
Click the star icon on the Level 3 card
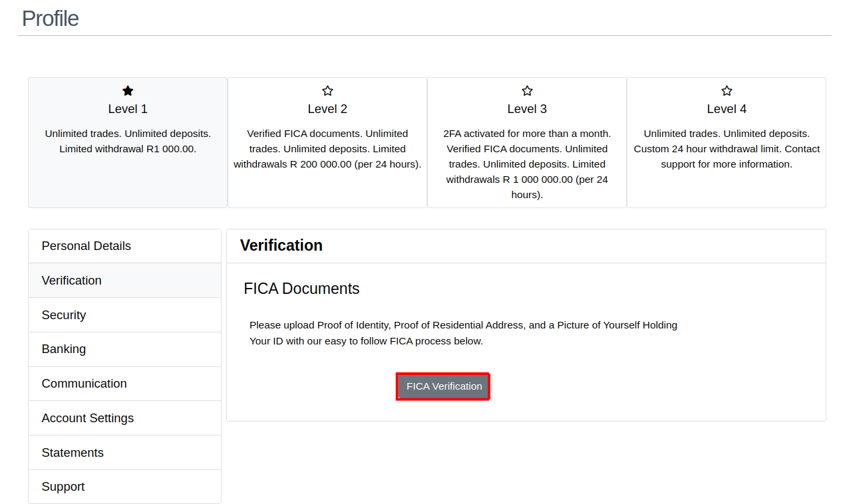(526, 90)
